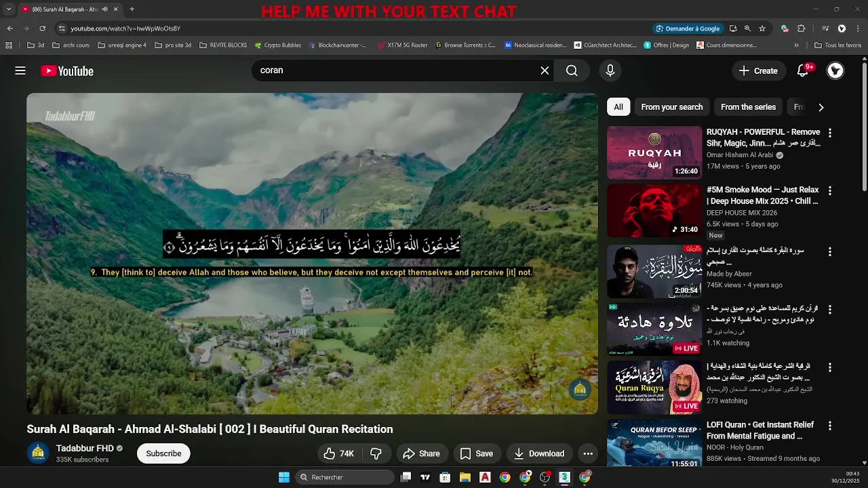The image size is (868, 488).
Task: Download the video
Action: point(540,453)
